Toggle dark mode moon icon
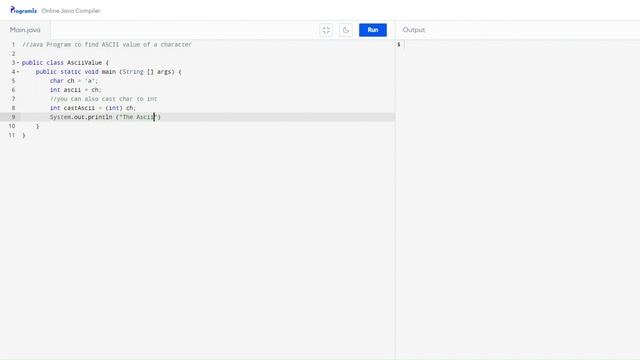 pyautogui.click(x=346, y=30)
